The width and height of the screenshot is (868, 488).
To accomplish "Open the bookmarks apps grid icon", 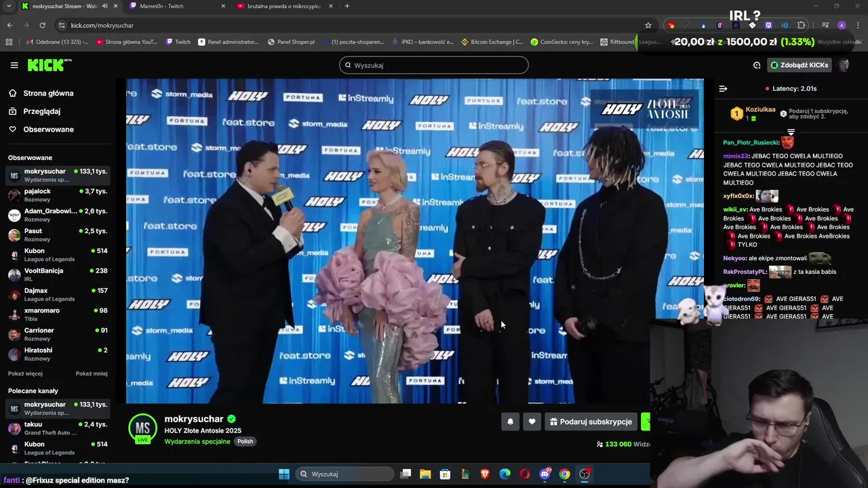I will [x=9, y=42].
